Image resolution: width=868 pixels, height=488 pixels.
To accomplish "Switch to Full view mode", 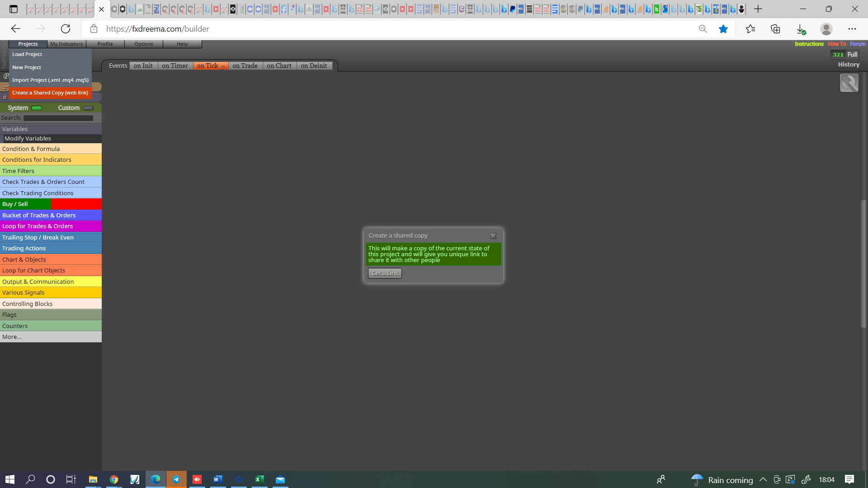I will 852,54.
